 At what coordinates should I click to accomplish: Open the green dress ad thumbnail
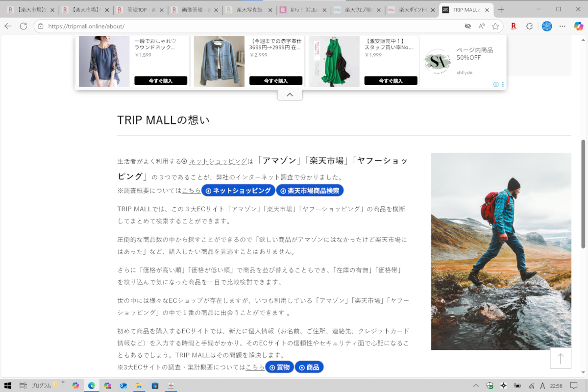(334, 61)
